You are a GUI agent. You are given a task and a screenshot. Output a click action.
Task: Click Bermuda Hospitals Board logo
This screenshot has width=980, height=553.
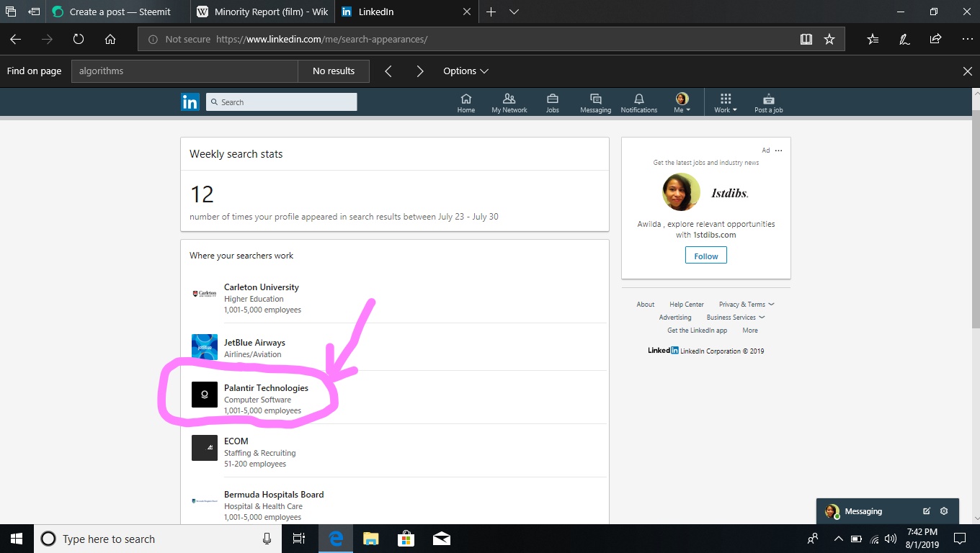point(205,501)
